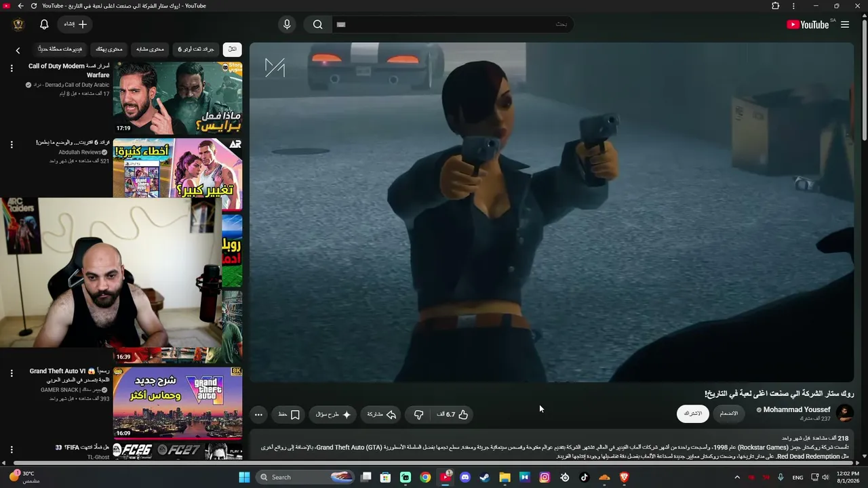Open the browser three-dot menu
Viewport: 868px width, 488px height.
point(793,6)
